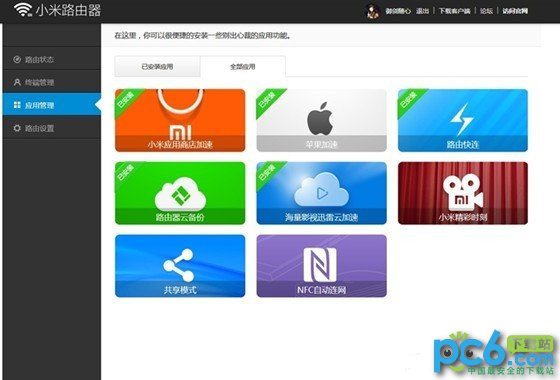The image size is (560, 380).
Task: Click the 退出 logout link
Action: (x=422, y=11)
